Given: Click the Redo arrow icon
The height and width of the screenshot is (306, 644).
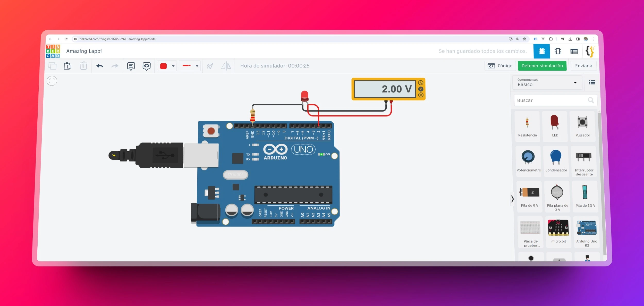Looking at the screenshot, I should 115,66.
